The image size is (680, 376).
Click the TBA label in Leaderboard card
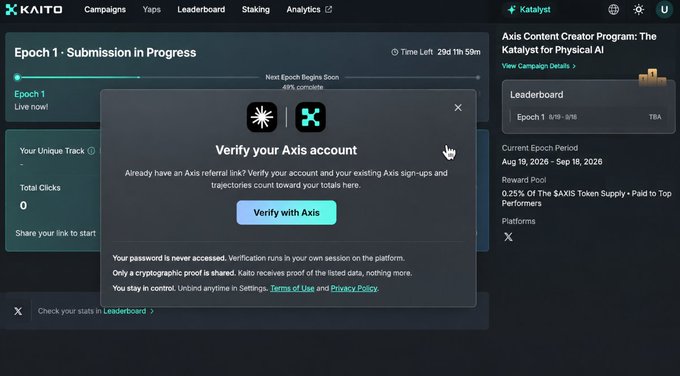pos(655,117)
